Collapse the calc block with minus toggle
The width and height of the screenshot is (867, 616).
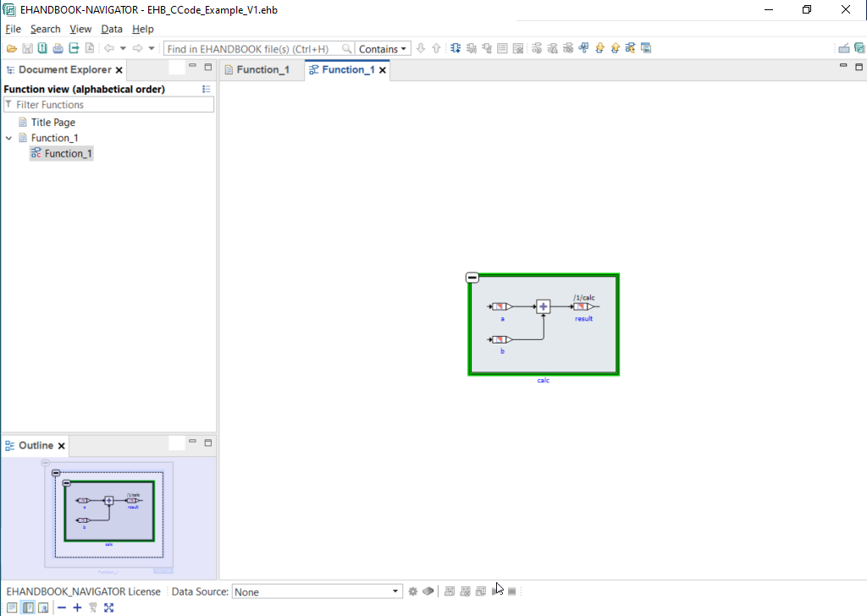[x=472, y=278]
